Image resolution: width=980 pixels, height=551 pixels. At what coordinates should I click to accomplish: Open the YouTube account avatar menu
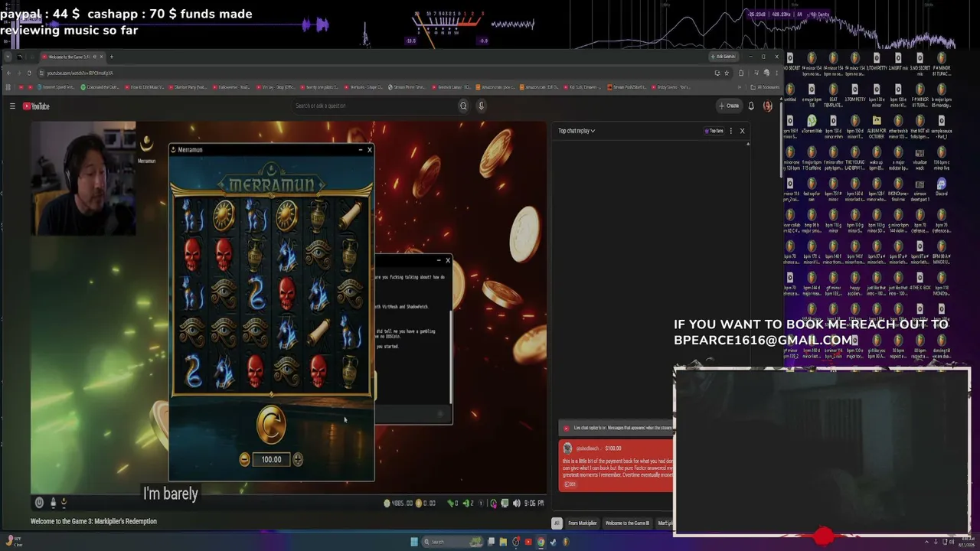767,106
